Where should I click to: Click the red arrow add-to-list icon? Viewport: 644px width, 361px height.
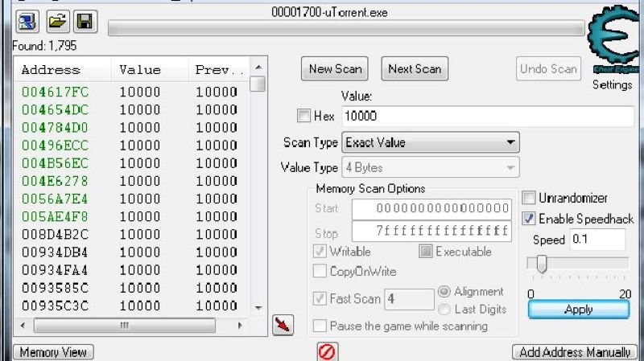283,325
